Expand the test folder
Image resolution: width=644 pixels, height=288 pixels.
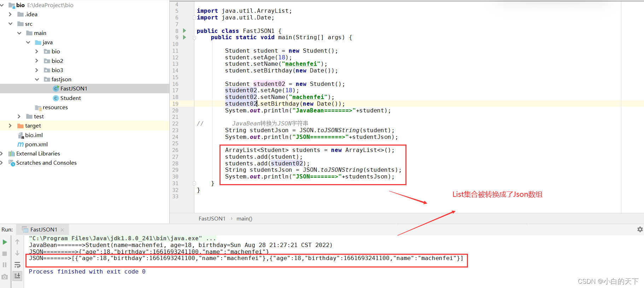coord(19,116)
